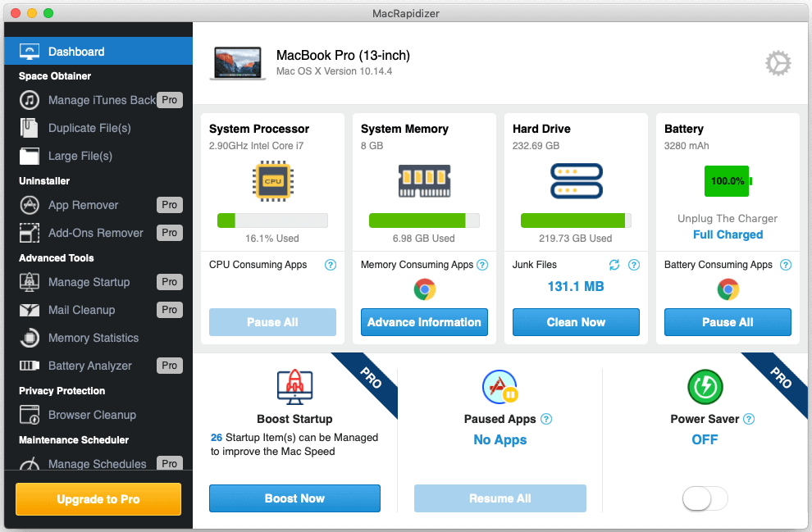Click the Power Saver OFF status text
Viewport: 812px width, 532px height.
[705, 440]
